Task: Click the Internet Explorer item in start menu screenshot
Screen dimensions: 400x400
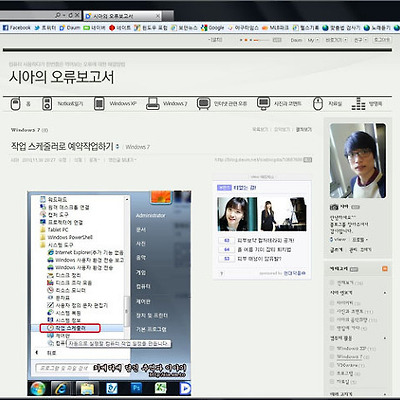Action: (x=86, y=252)
